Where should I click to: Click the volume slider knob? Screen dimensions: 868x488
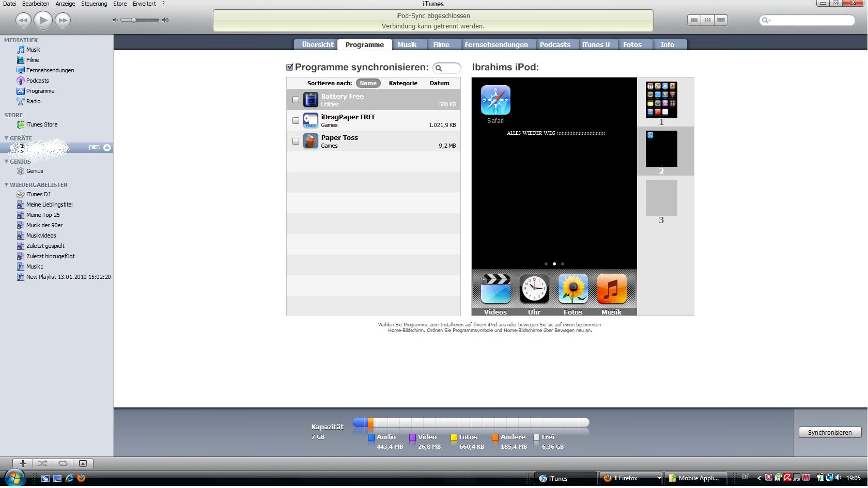click(134, 20)
